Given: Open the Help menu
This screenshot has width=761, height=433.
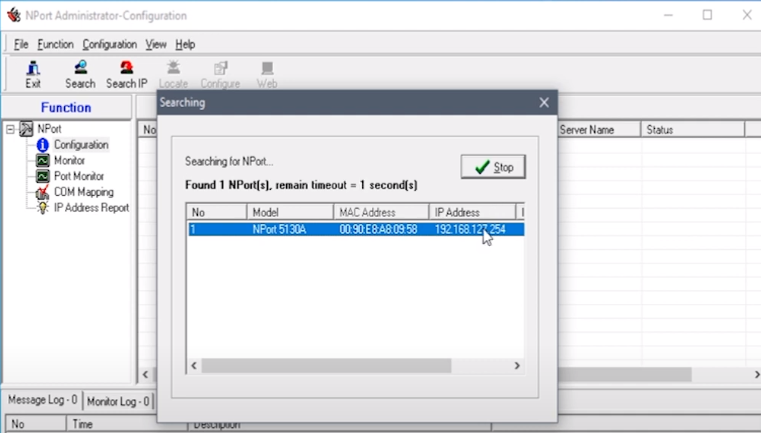Looking at the screenshot, I should click(185, 44).
